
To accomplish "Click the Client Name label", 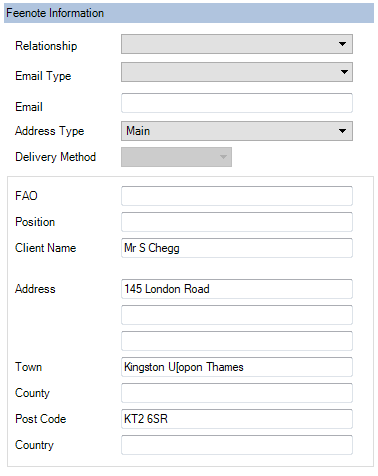I will coord(45,248).
